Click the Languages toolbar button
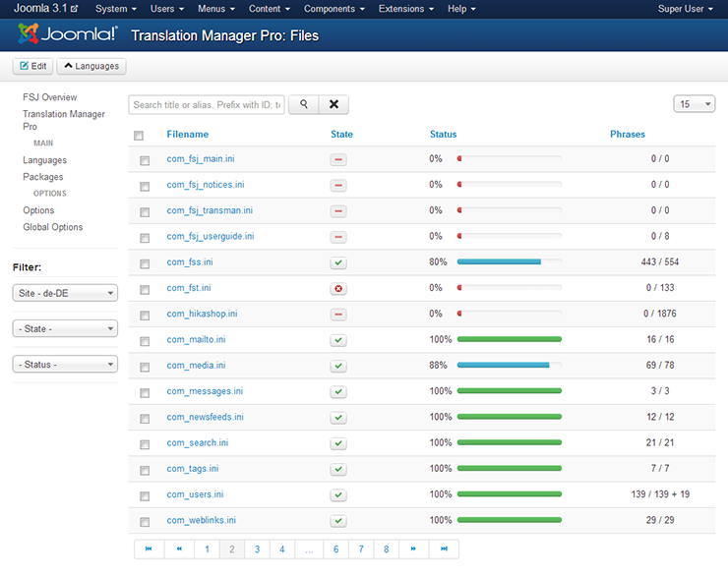 (91, 66)
